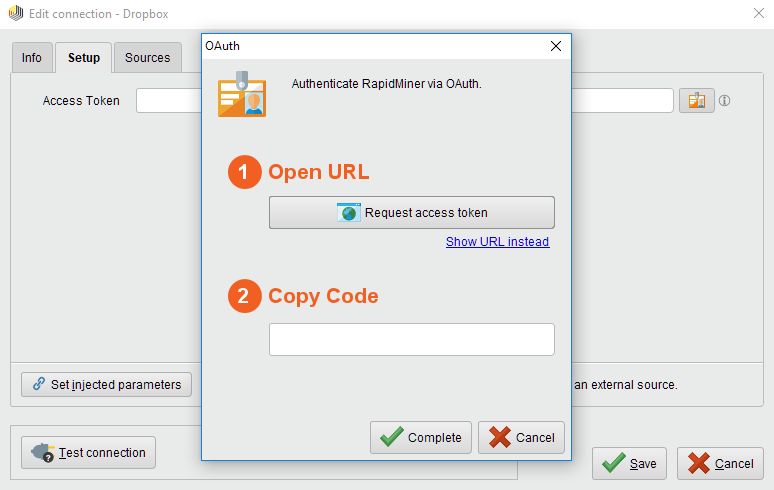774x490 pixels.
Task: Click the Copy Code input box
Action: pos(411,339)
